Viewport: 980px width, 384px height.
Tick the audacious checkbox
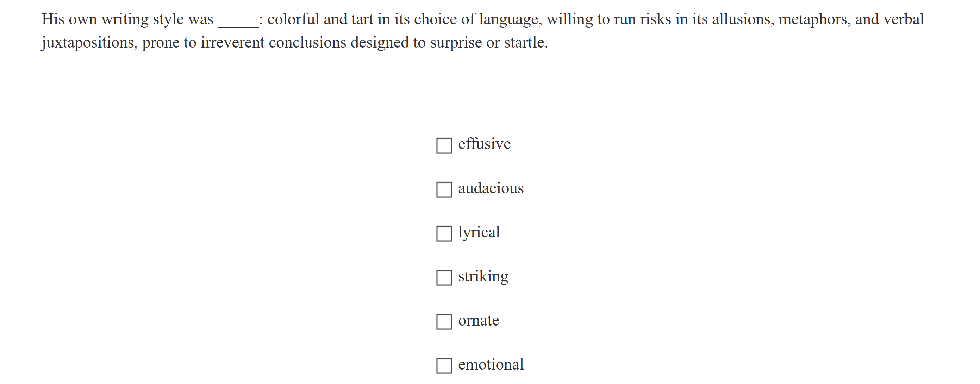tap(444, 190)
